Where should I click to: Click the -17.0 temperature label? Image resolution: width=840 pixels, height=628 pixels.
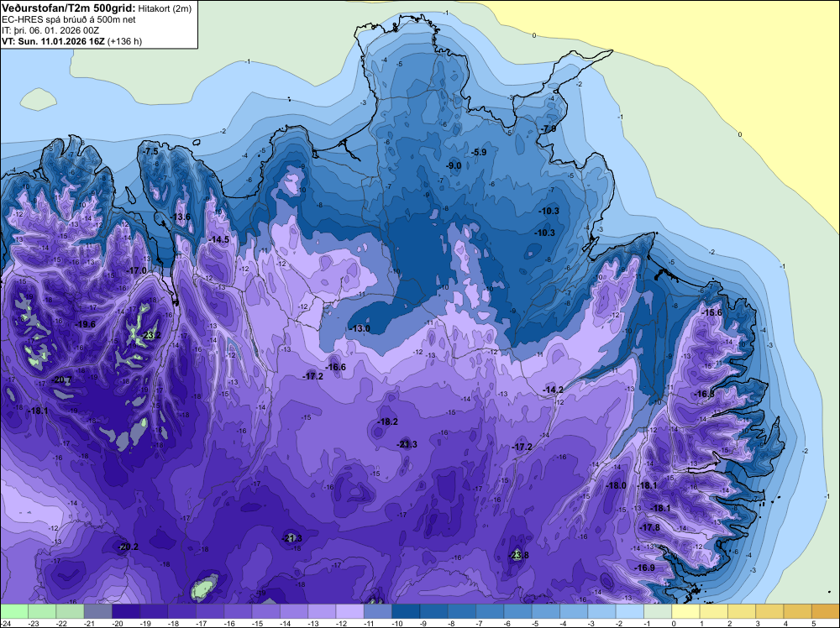(137, 271)
